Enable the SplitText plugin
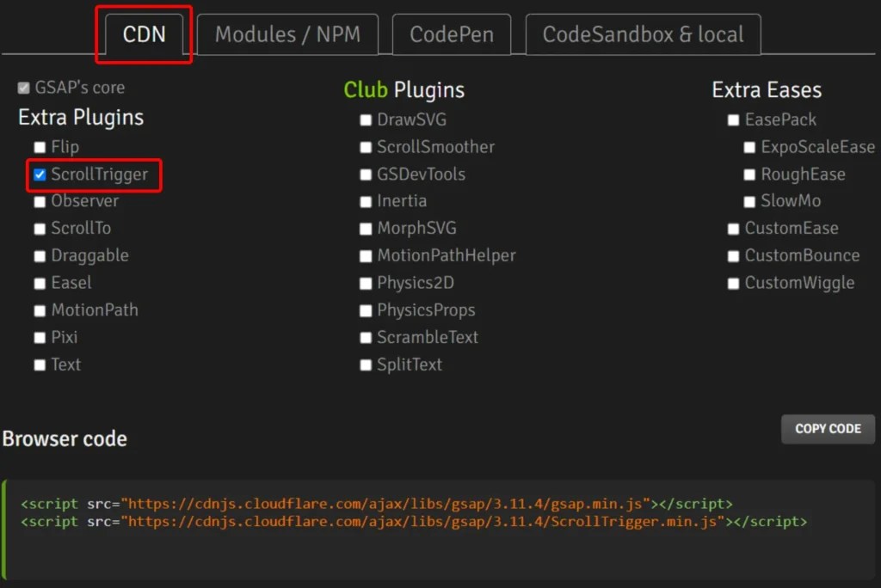 [x=366, y=364]
